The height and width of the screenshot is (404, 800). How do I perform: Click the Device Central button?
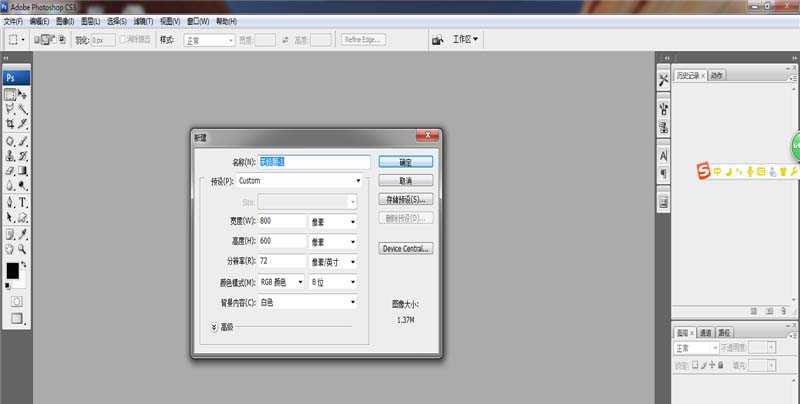coord(405,248)
